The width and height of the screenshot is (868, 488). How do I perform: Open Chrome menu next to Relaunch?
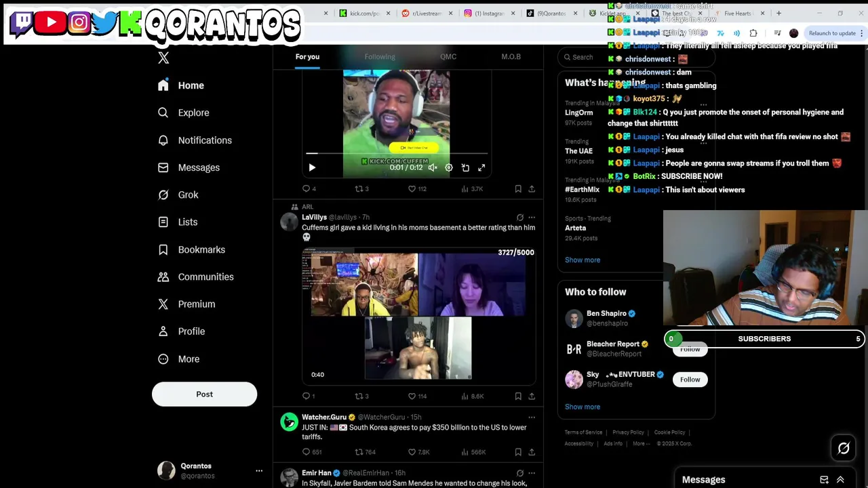(862, 33)
